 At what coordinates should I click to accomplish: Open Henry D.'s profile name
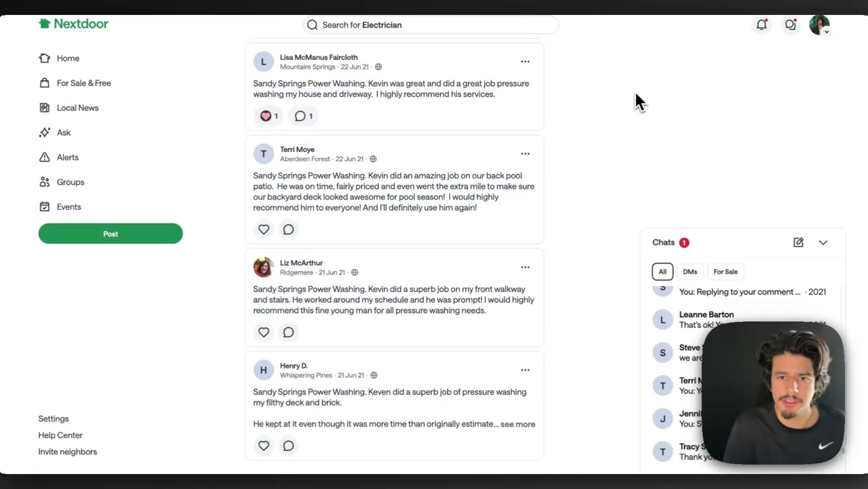(293, 365)
